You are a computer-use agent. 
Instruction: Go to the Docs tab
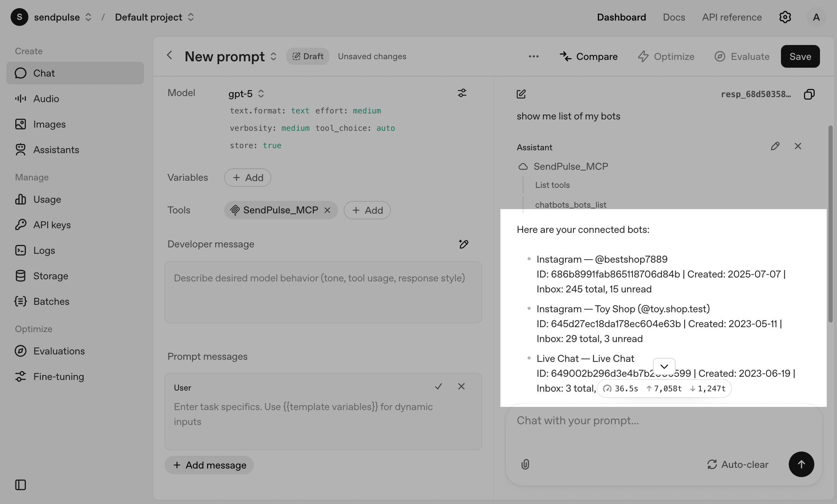[x=674, y=17]
